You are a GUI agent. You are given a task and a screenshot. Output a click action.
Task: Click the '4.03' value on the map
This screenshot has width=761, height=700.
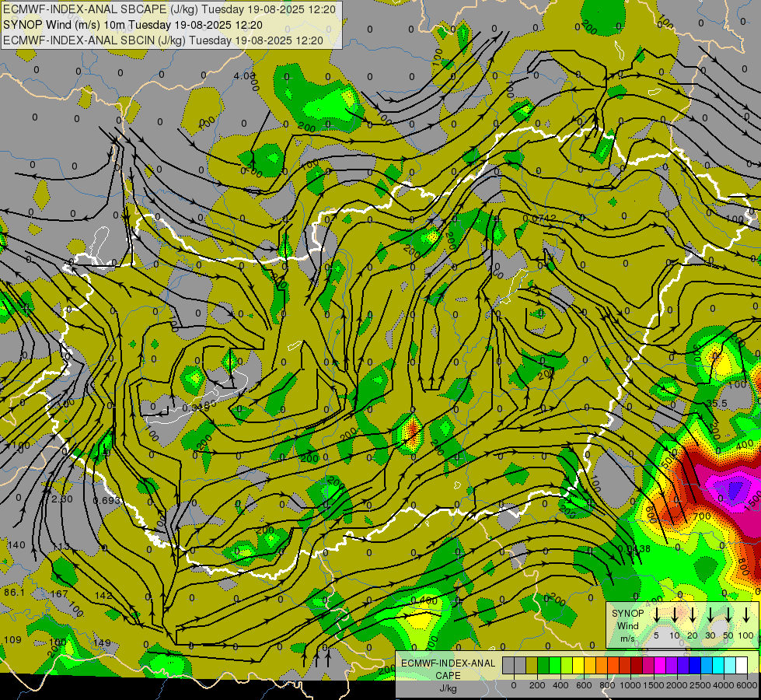244,75
